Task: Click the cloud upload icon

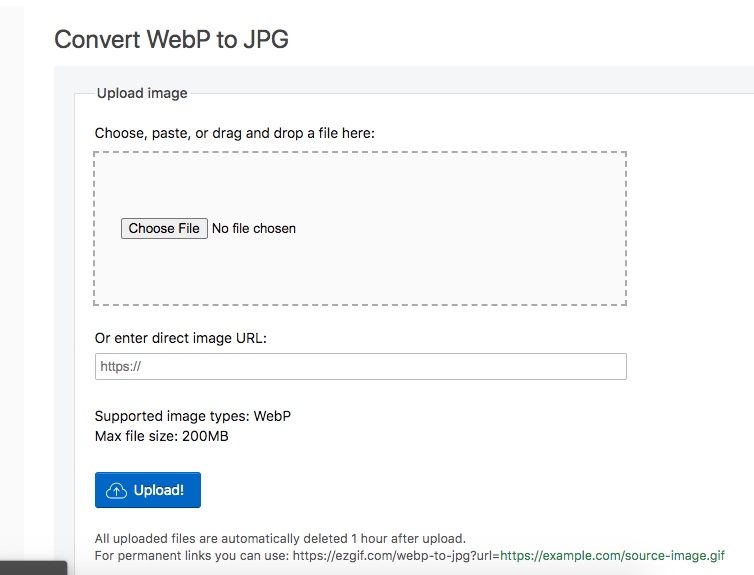Action: tap(116, 491)
